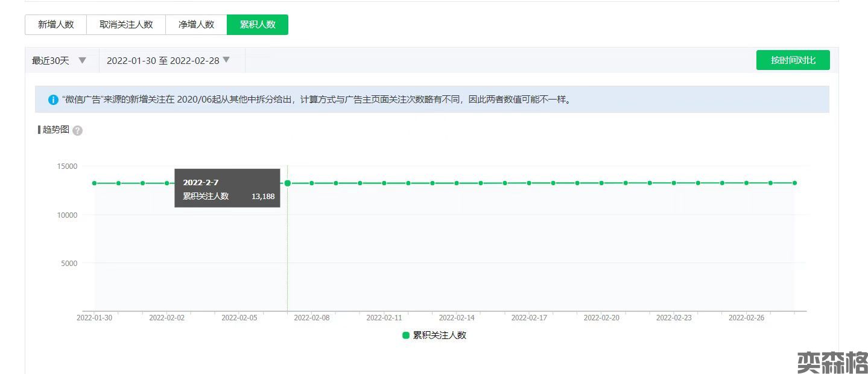Click the highlighted 2022-2-7 data point
Screen dimensions: 868x374
pos(288,183)
